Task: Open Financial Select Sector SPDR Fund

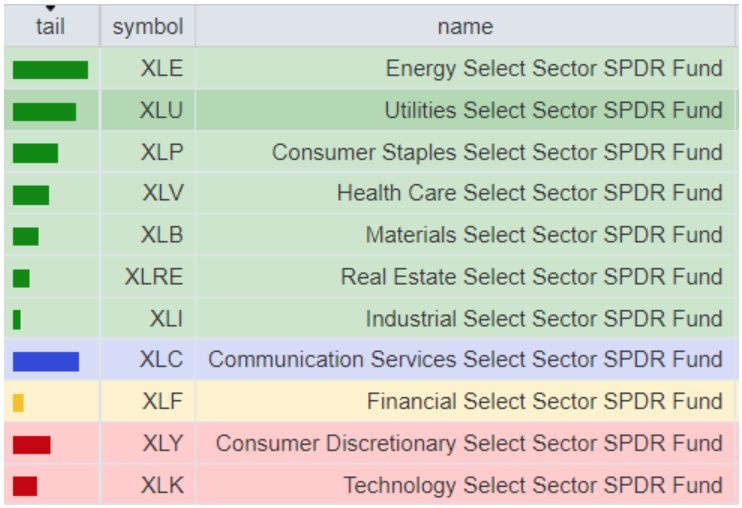Action: tap(544, 402)
